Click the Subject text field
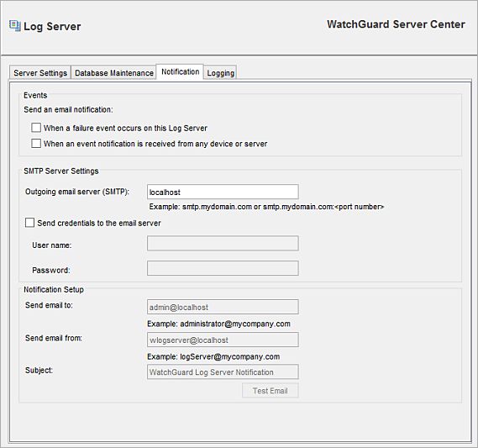This screenshot has height=448, width=478. (x=223, y=372)
